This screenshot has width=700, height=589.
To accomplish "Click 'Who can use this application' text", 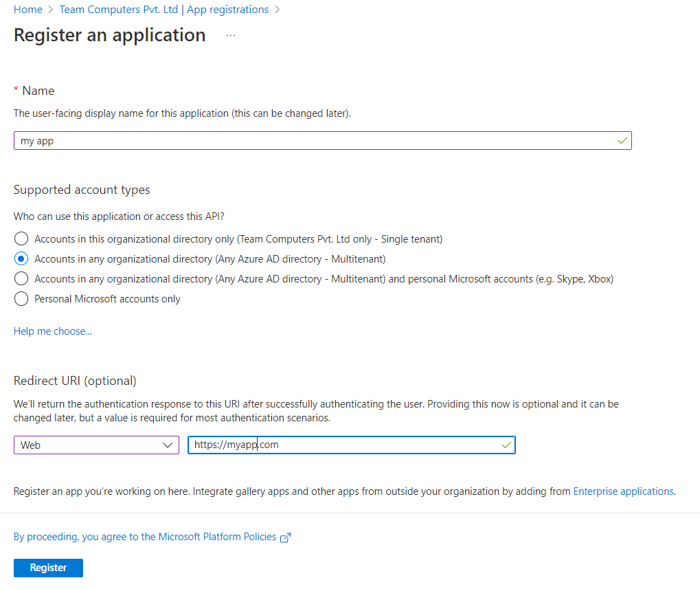I will coord(119,216).
